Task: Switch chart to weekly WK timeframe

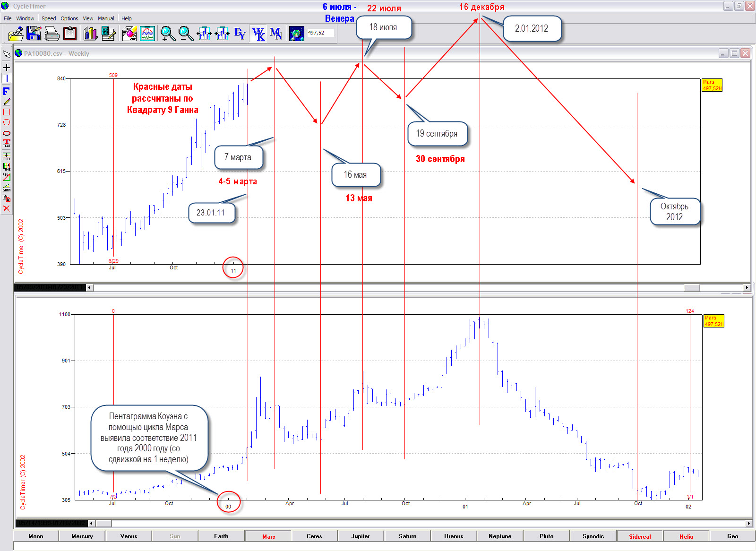Action: [x=258, y=34]
